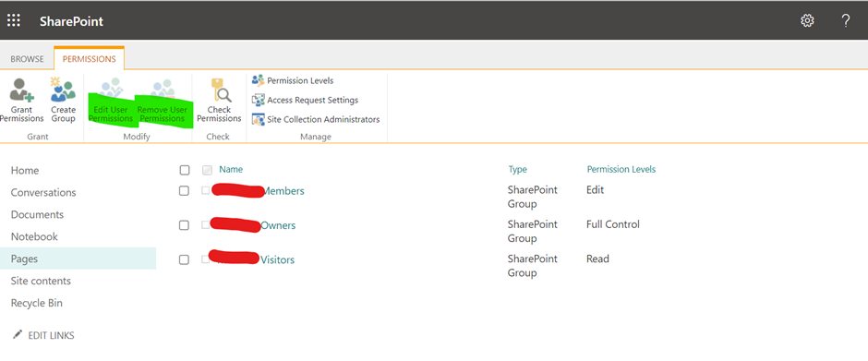Go to Site contents in sidebar

(41, 281)
